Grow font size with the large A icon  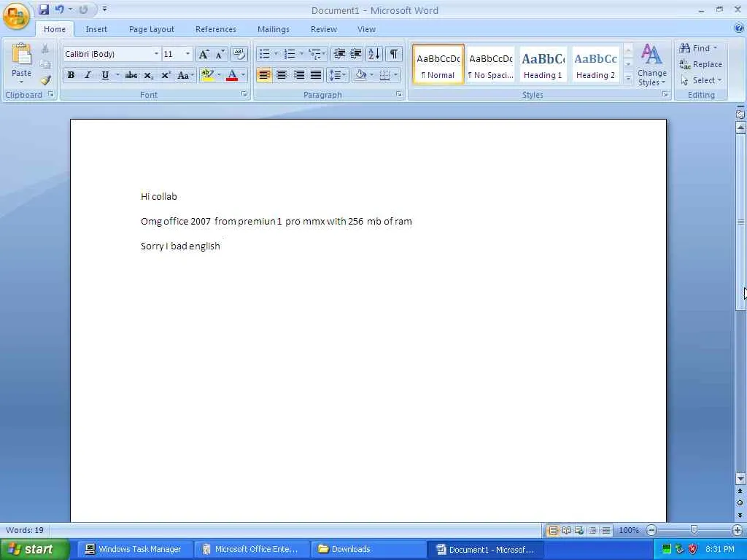tap(204, 54)
